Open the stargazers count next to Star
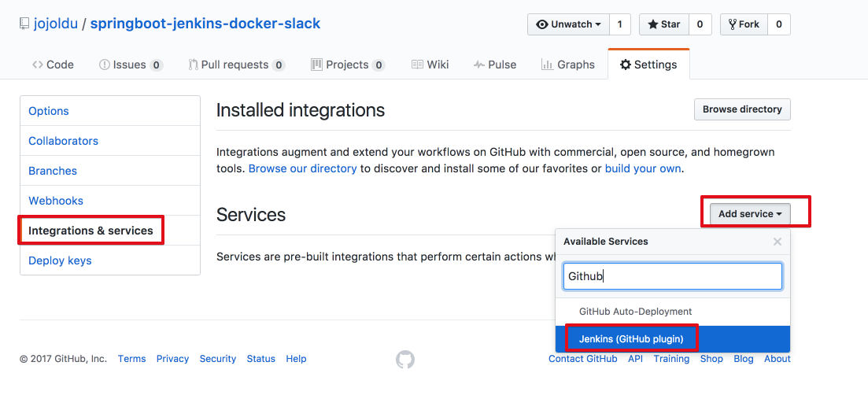 click(x=700, y=24)
